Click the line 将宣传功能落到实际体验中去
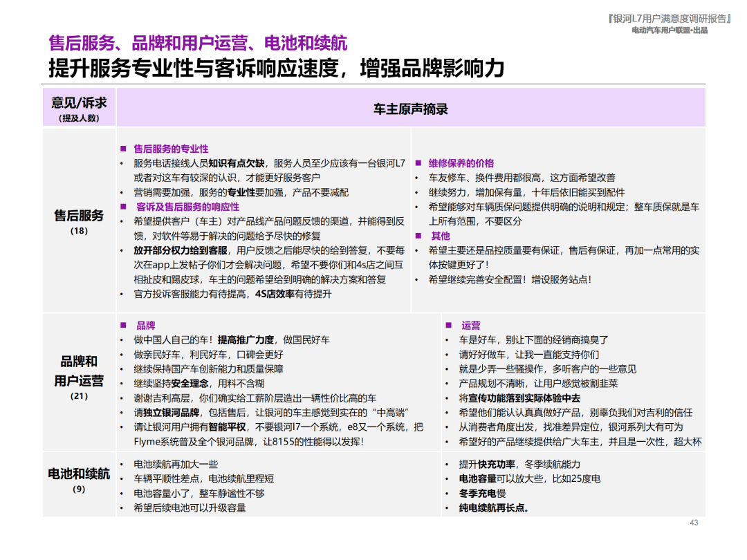Screen dimensions: 747x560 tap(519, 398)
